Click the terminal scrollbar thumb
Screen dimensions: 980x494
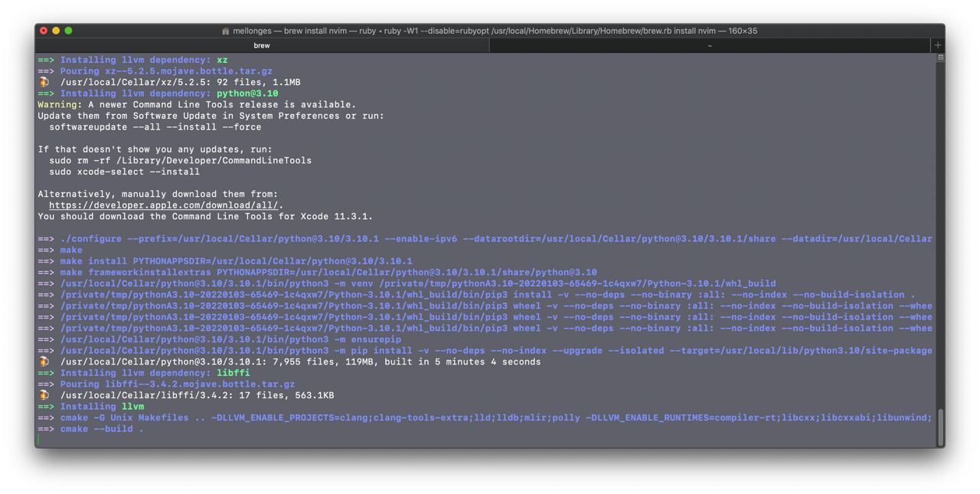(940, 426)
